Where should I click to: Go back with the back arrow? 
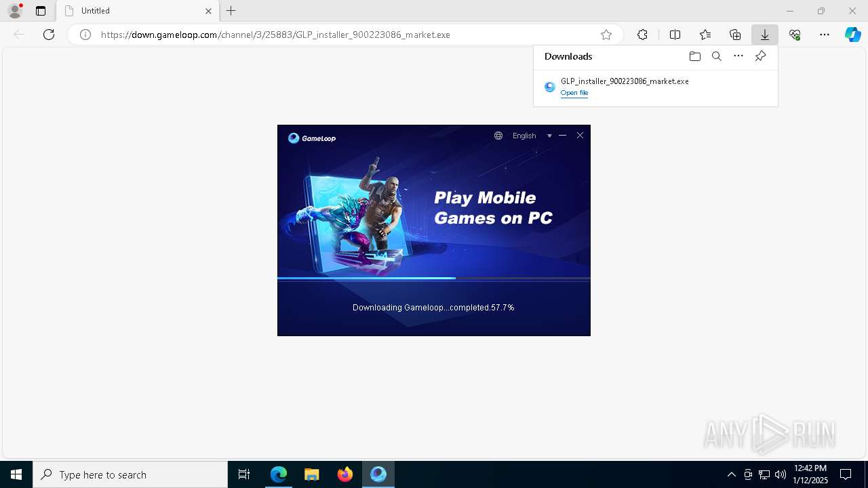tap(19, 35)
